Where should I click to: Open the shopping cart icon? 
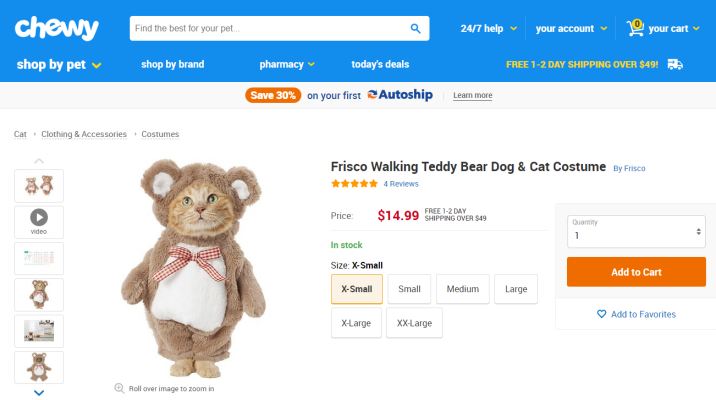[635, 27]
